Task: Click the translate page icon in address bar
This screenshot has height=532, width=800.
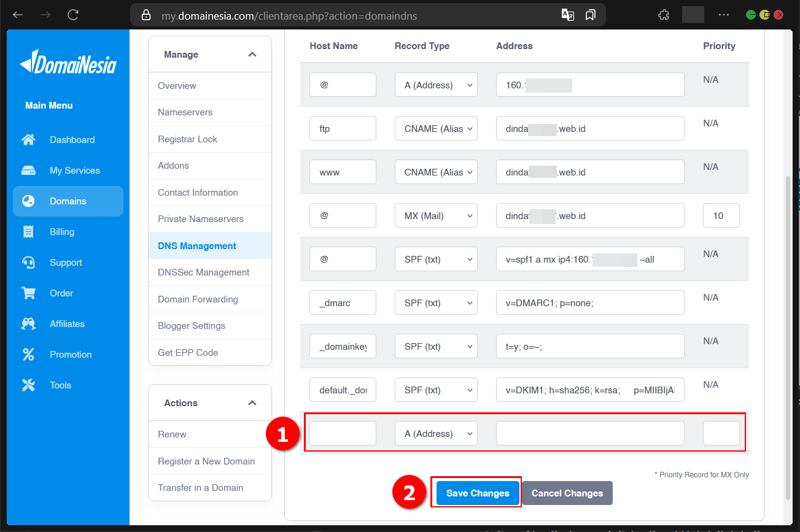Action: click(567, 13)
